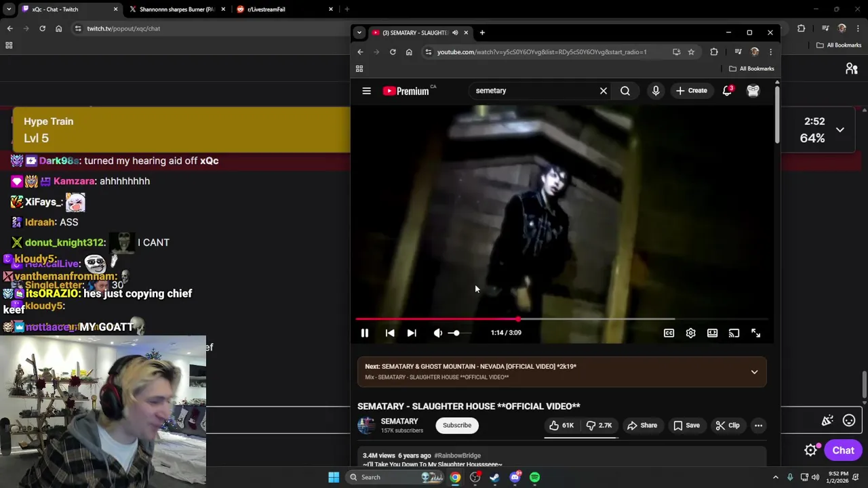Image resolution: width=868 pixels, height=488 pixels.
Task: Open tab search dropdown in YouTube window
Action: [359, 33]
